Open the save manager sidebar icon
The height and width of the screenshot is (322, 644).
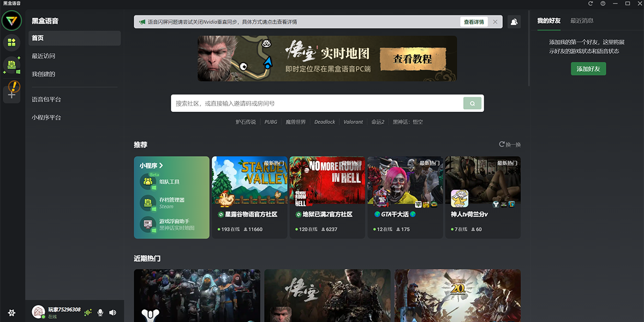[11, 65]
